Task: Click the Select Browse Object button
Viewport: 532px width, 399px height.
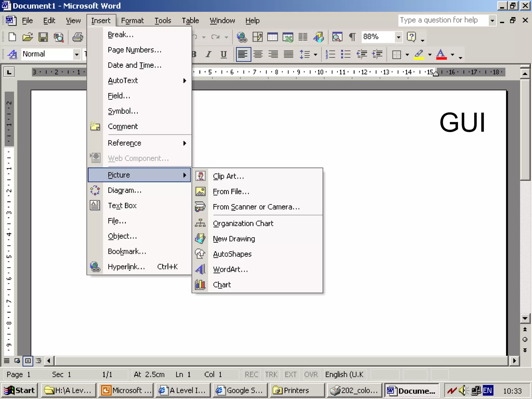Action: 525,340
